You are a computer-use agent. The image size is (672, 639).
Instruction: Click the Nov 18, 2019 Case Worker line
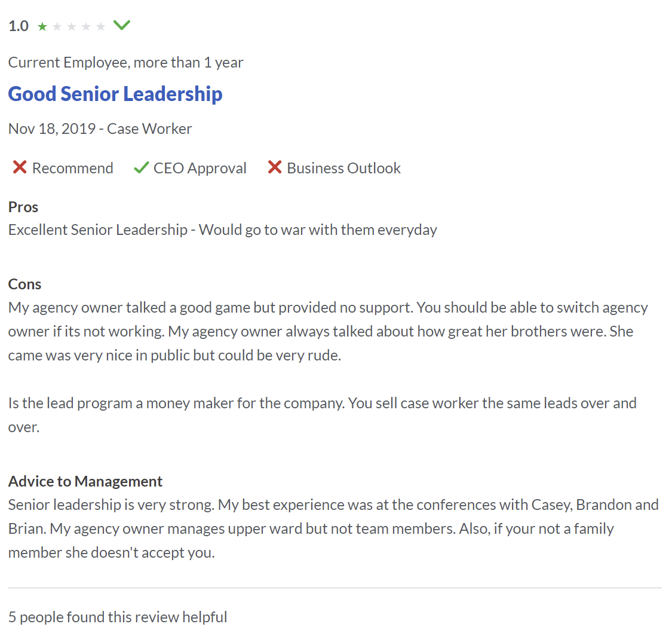pos(100,129)
